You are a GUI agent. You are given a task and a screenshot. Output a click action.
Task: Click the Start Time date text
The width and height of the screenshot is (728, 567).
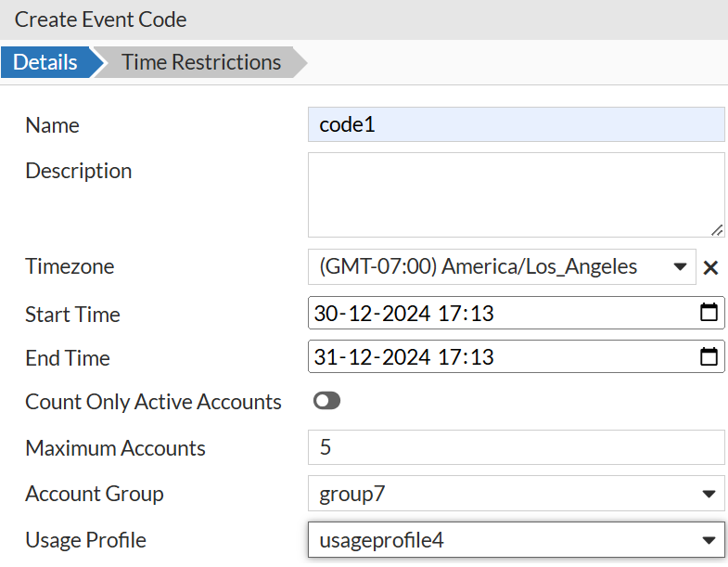403,314
